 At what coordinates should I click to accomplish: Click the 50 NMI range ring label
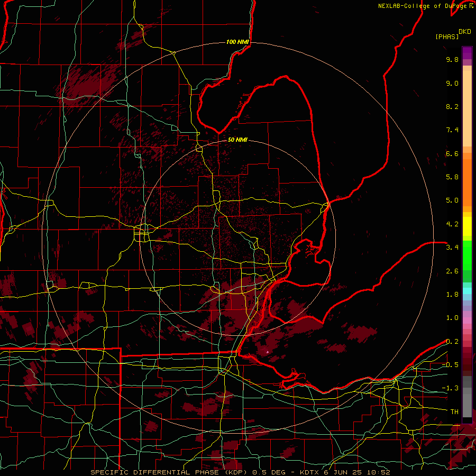pos(237,140)
